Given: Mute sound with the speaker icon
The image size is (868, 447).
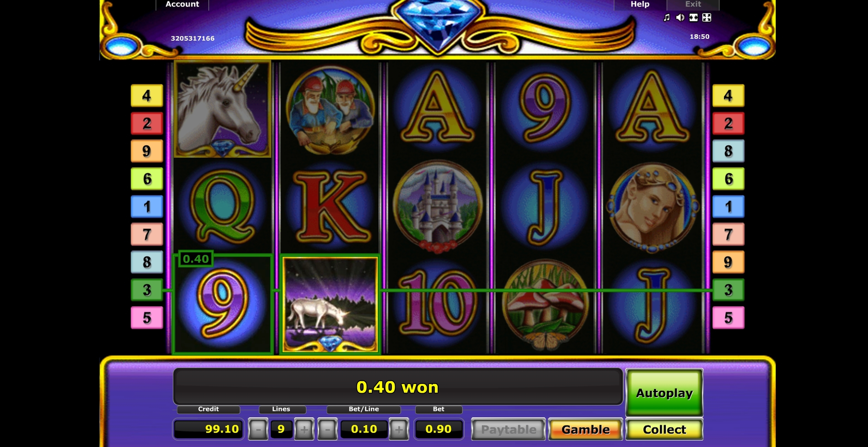Looking at the screenshot, I should tap(680, 18).
